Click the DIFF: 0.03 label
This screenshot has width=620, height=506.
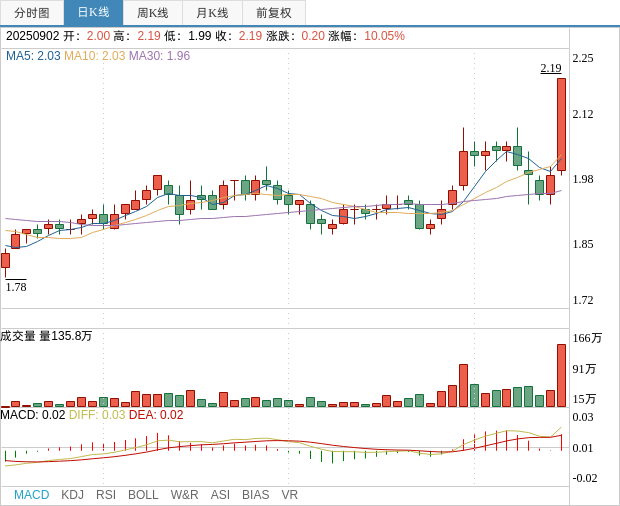point(97,415)
